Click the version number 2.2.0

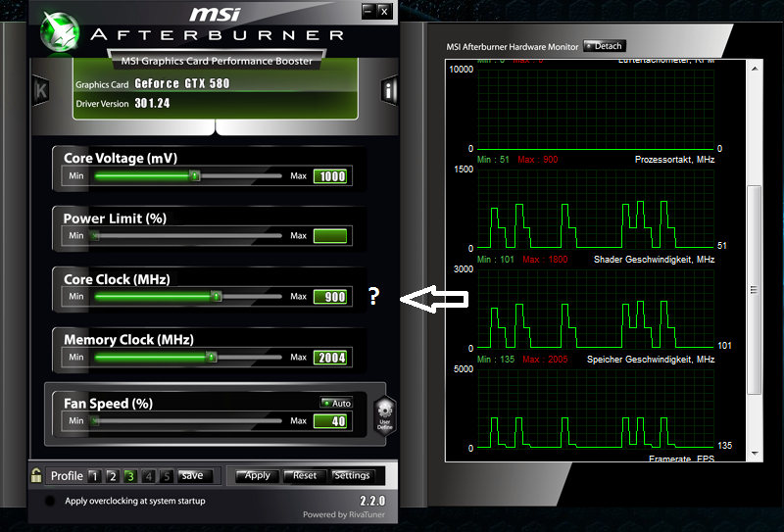(x=372, y=501)
